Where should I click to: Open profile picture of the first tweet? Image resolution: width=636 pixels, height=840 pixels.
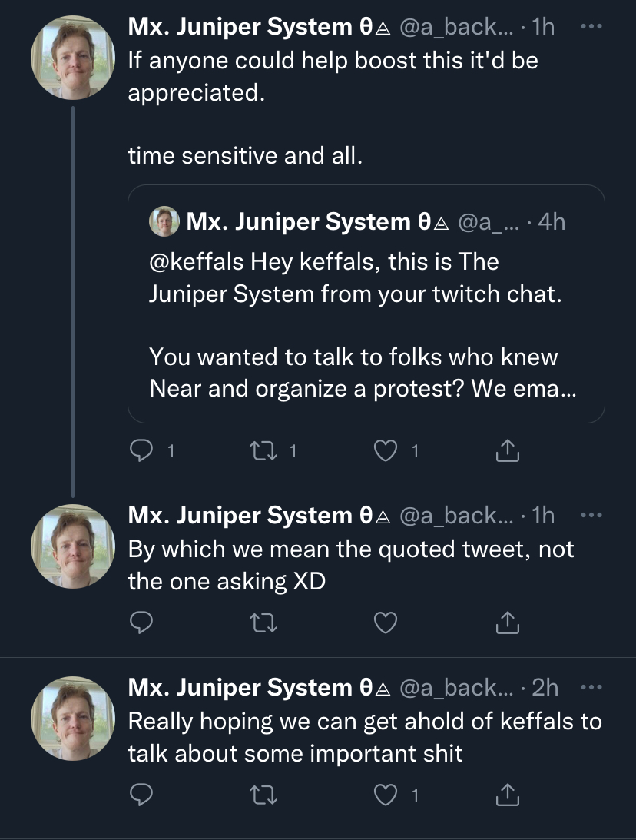click(73, 58)
